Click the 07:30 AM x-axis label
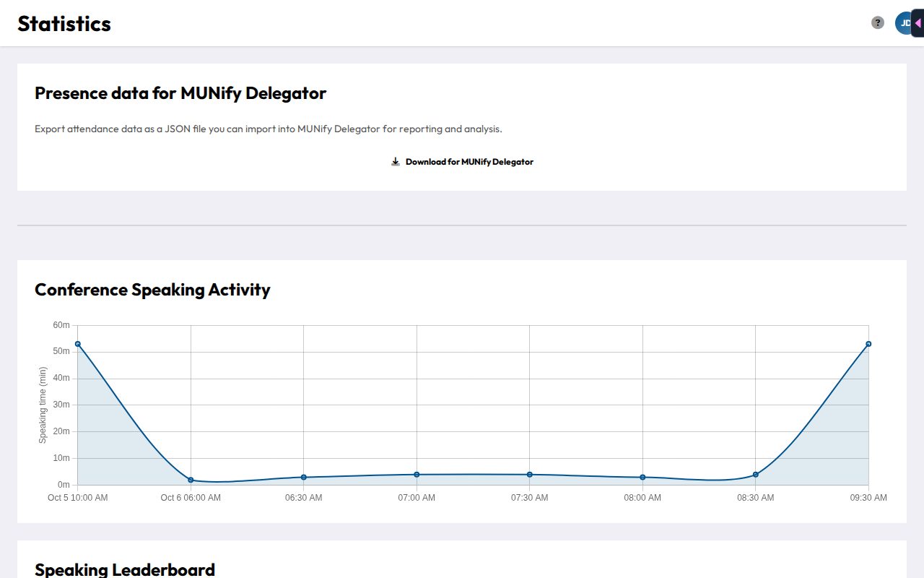The height and width of the screenshot is (578, 924). (x=530, y=498)
